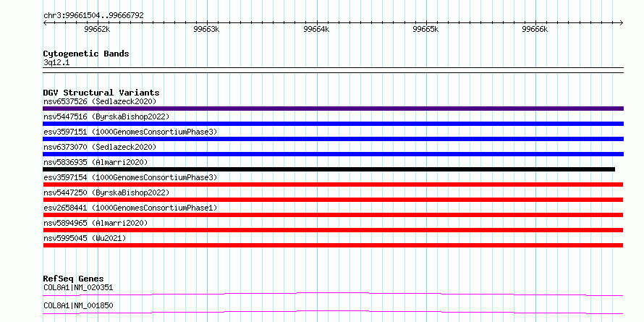Open variant nsv5447516 (ByrskaBishop2022) label
This screenshot has width=644, height=322.
[x=106, y=116]
